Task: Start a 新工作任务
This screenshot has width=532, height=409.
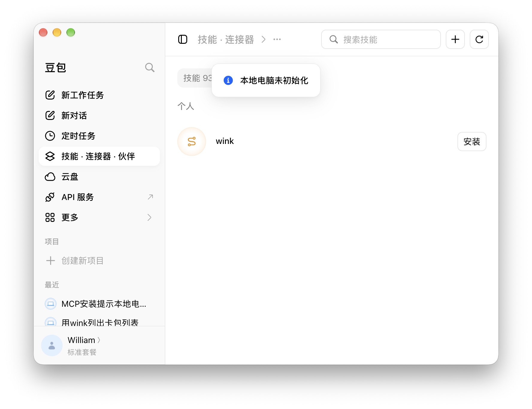Action: [99, 95]
